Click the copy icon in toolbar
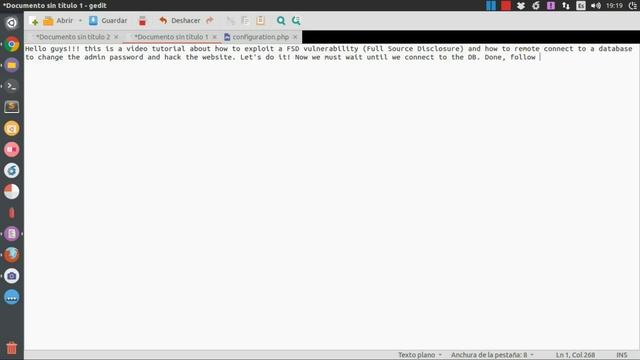Image resolution: width=640 pixels, height=360 pixels. [245, 20]
